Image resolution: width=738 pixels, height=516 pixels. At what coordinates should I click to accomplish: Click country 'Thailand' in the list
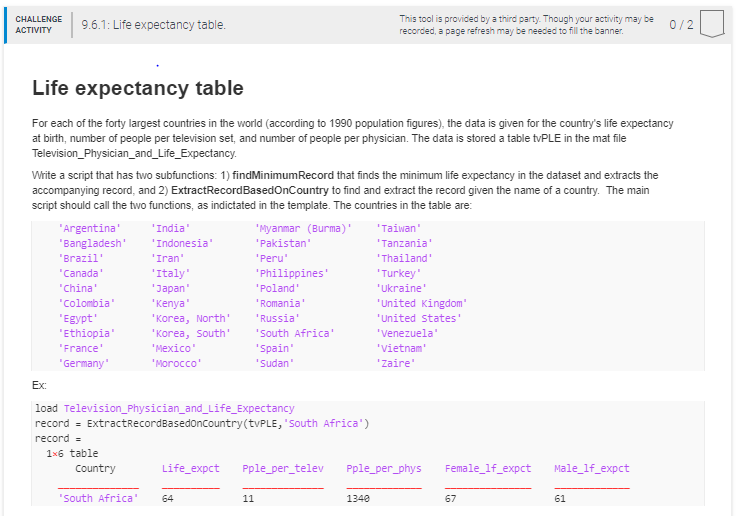[404, 258]
